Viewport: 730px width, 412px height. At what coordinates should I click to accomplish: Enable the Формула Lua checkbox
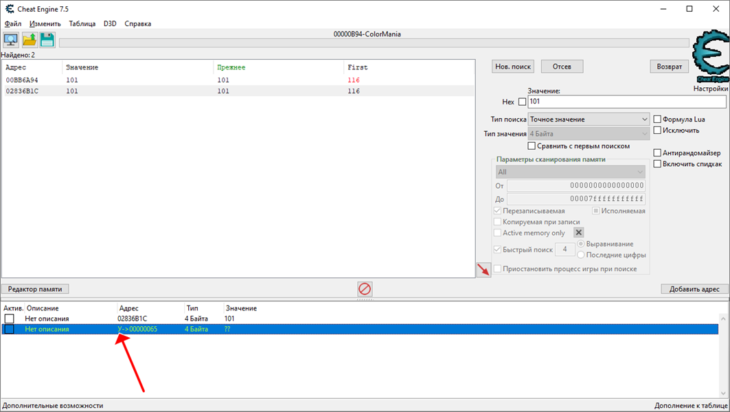pyautogui.click(x=657, y=119)
